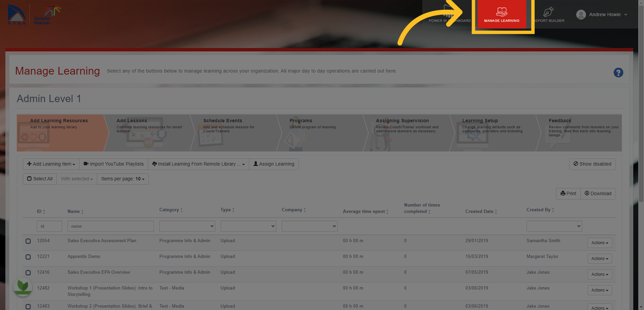The height and width of the screenshot is (310, 644).
Task: Open the Add Lessons step tab
Action: (149, 133)
